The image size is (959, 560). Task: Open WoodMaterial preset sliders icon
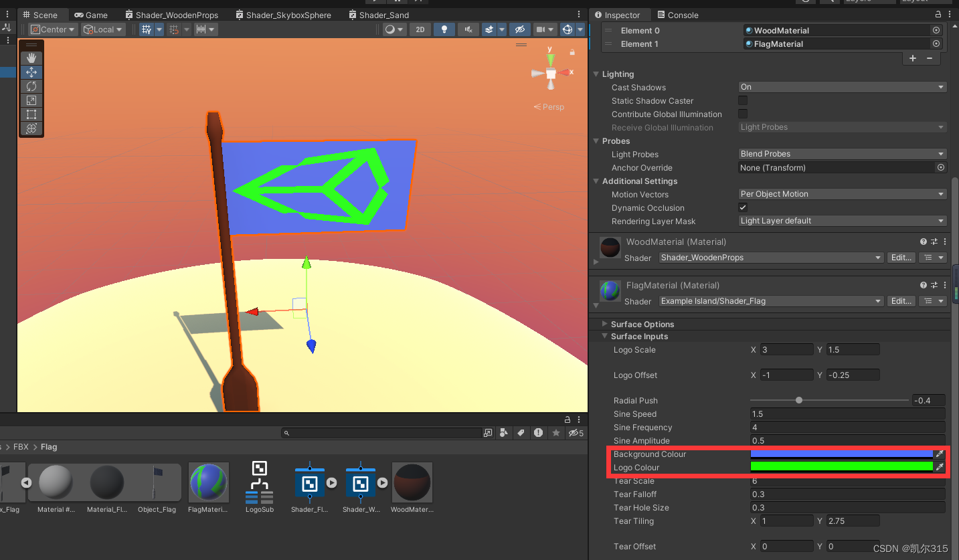934,242
